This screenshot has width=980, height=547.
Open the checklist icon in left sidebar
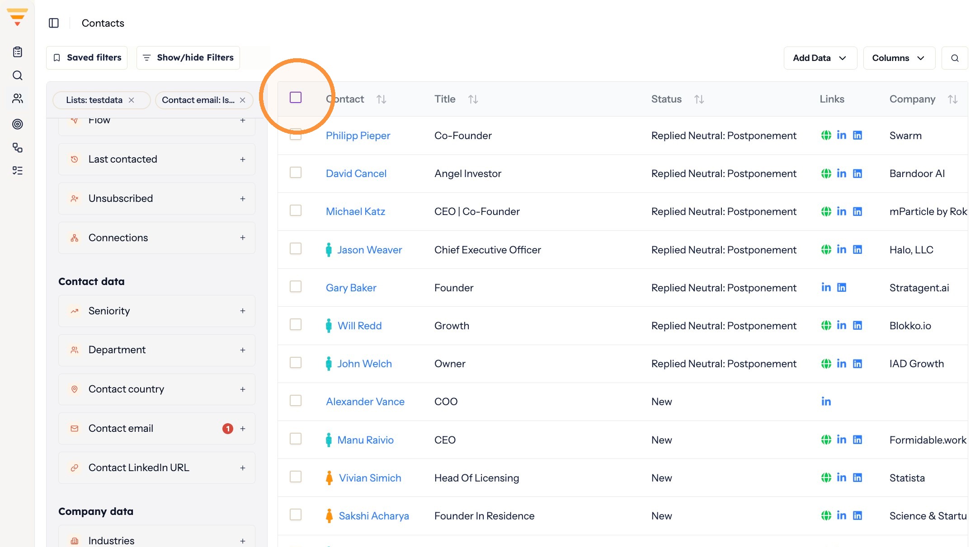click(18, 170)
